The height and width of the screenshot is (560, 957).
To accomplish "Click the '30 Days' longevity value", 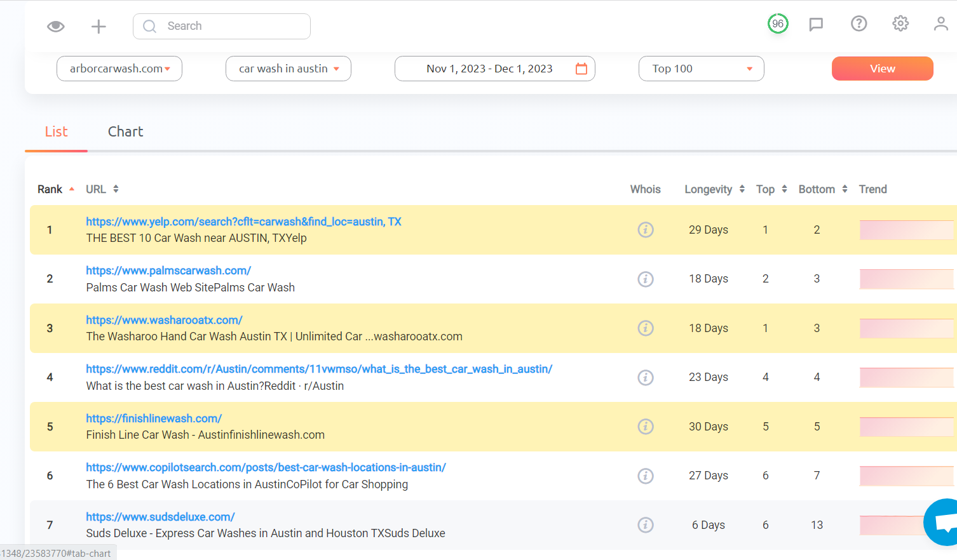I will tap(709, 427).
